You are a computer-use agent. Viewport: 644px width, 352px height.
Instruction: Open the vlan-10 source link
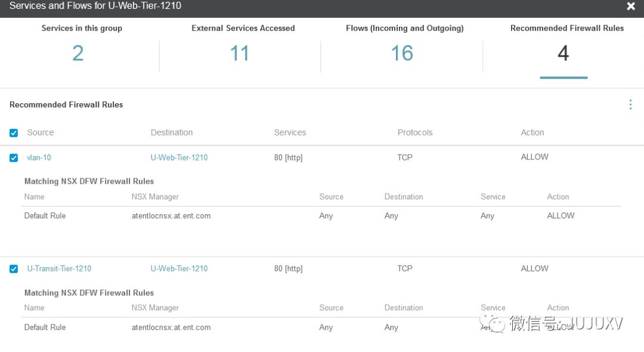coord(39,158)
